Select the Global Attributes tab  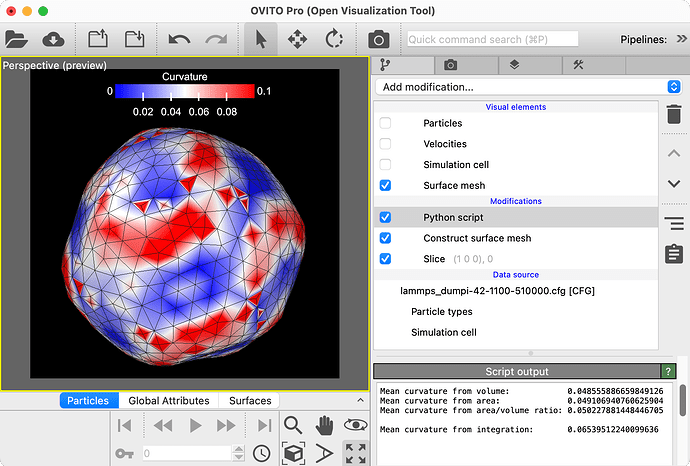[169, 400]
